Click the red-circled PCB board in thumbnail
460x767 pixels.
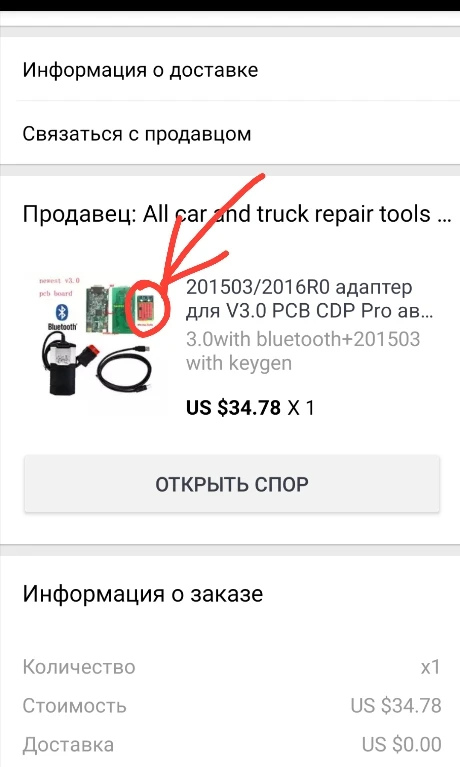point(150,308)
